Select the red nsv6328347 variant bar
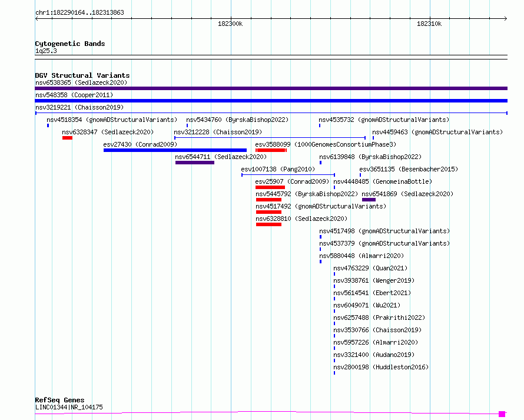Image resolution: width=524 pixels, height=420 pixels. click(x=67, y=138)
